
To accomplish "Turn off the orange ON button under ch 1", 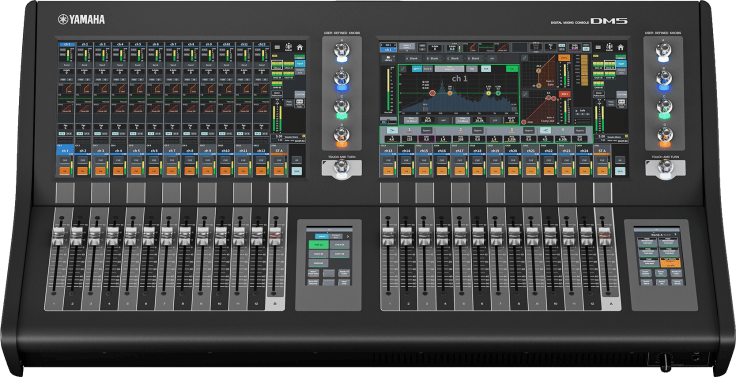I will coord(65,170).
